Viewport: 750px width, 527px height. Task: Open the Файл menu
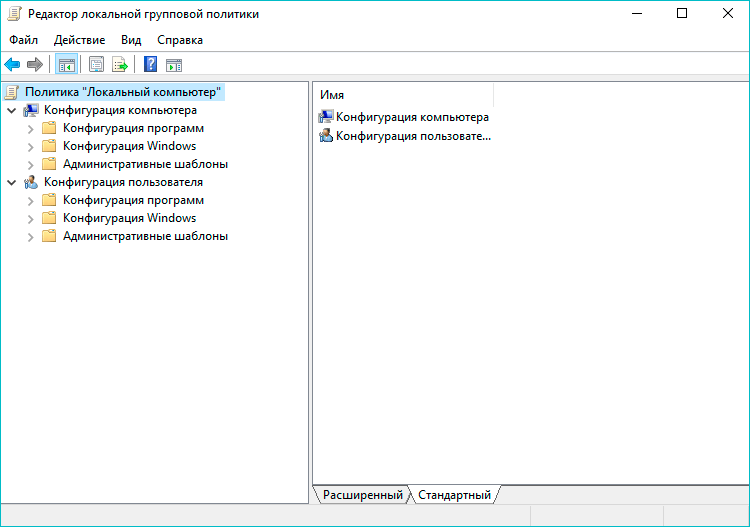point(23,40)
